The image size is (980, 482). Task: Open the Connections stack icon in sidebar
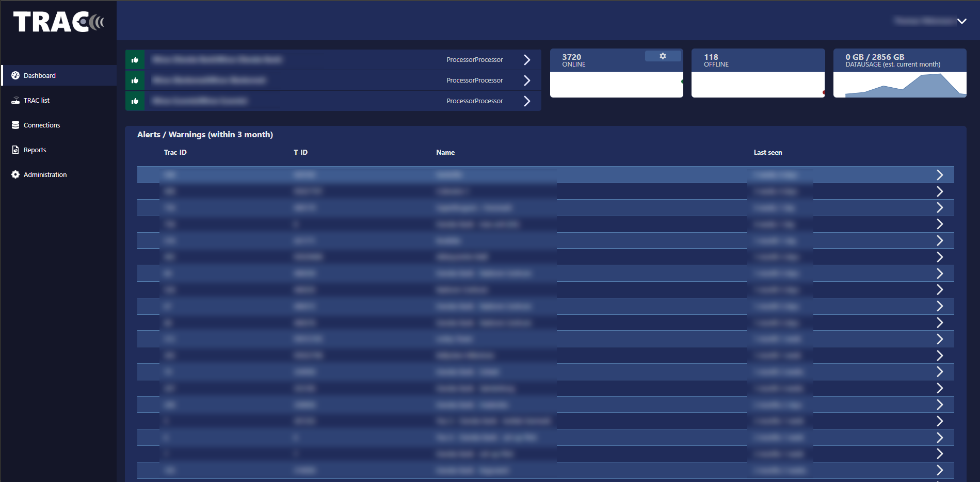16,125
